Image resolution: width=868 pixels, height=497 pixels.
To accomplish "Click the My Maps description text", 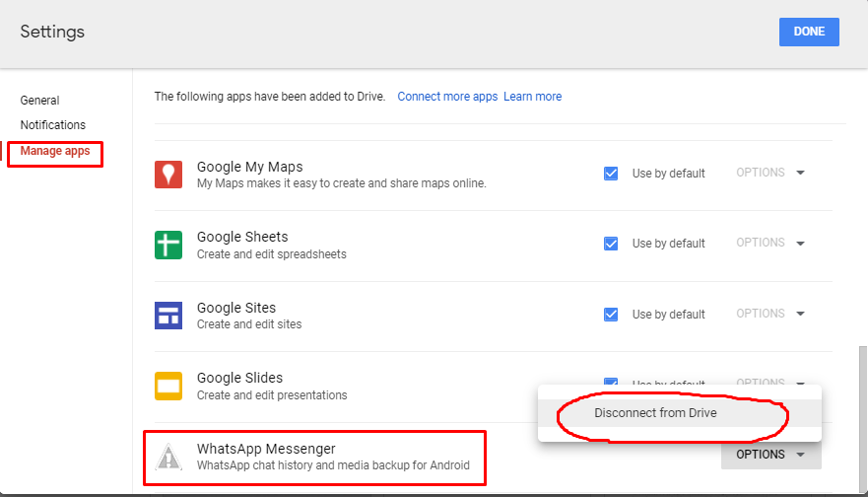I will pyautogui.click(x=342, y=183).
